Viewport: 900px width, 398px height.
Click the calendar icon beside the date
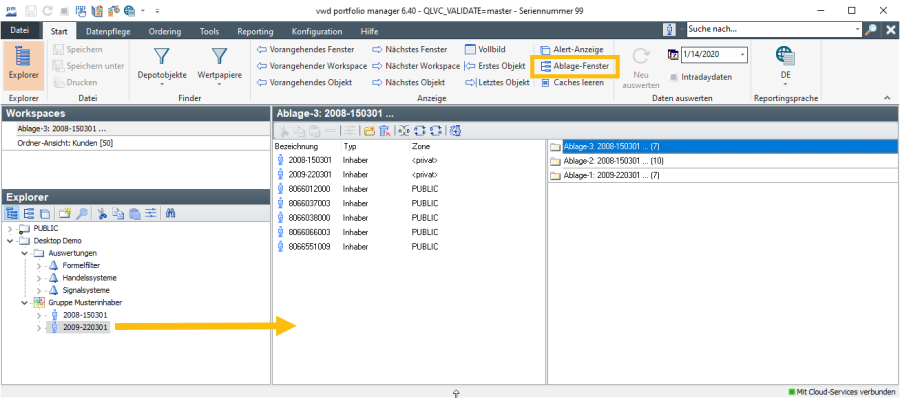pos(673,55)
